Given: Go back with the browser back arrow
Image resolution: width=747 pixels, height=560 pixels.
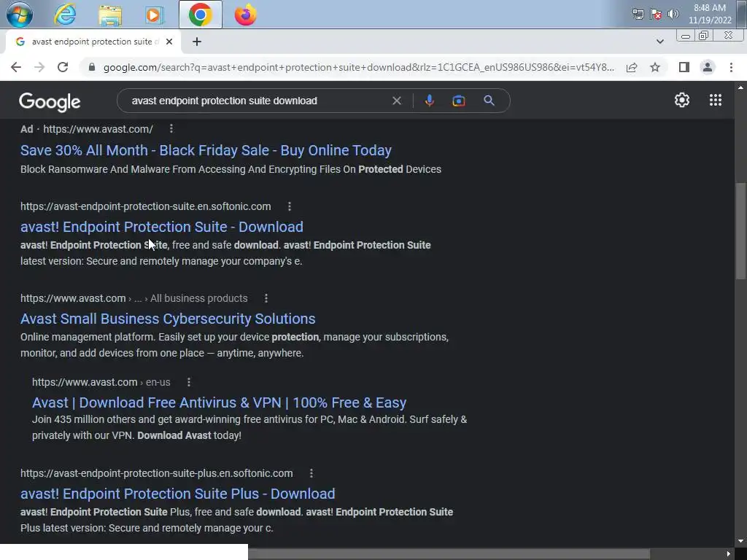Looking at the screenshot, I should [x=16, y=67].
